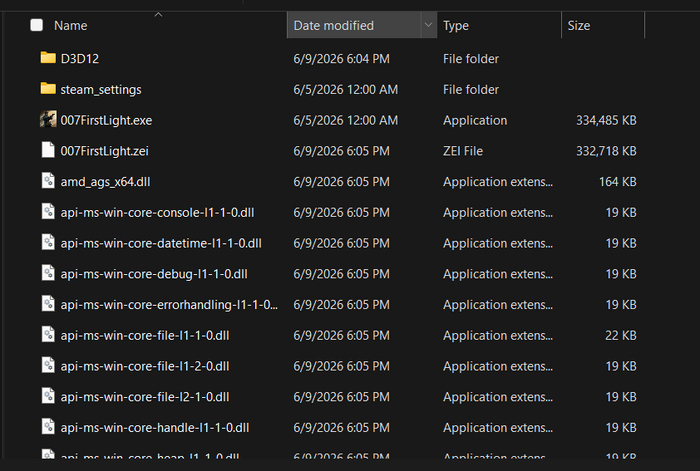This screenshot has width=700, height=471.
Task: Click the 6/9/2026 6:04 PM date of D3D12
Action: tap(342, 59)
